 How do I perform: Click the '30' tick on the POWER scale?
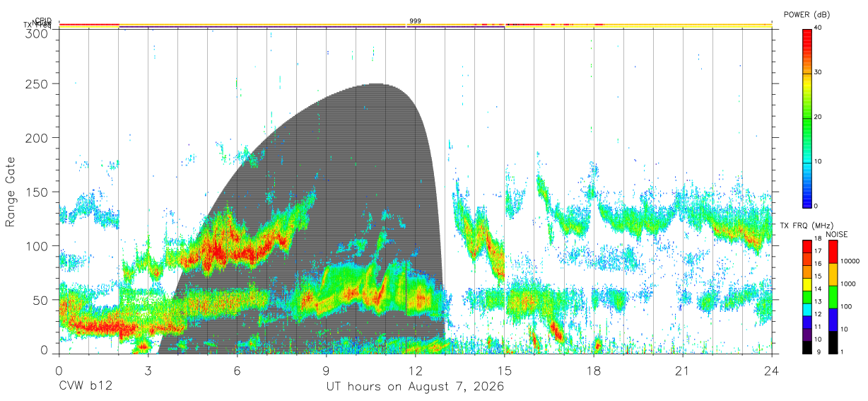819,72
